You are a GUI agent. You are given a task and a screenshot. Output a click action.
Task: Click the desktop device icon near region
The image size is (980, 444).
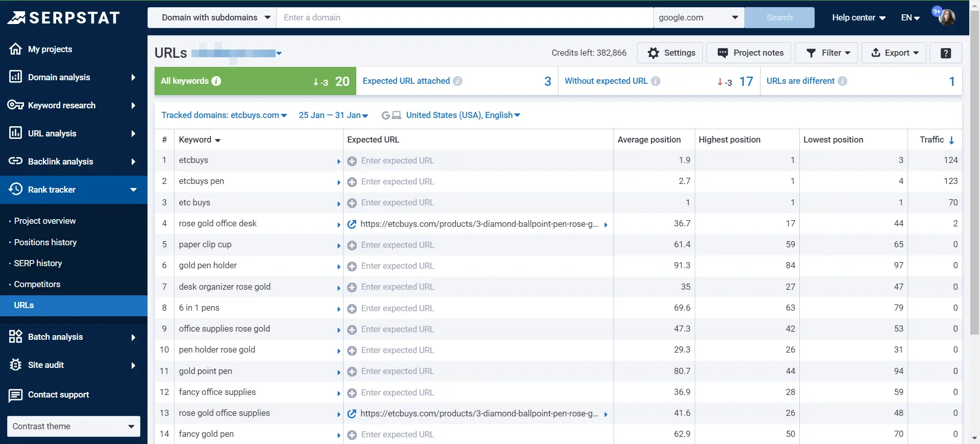click(396, 115)
